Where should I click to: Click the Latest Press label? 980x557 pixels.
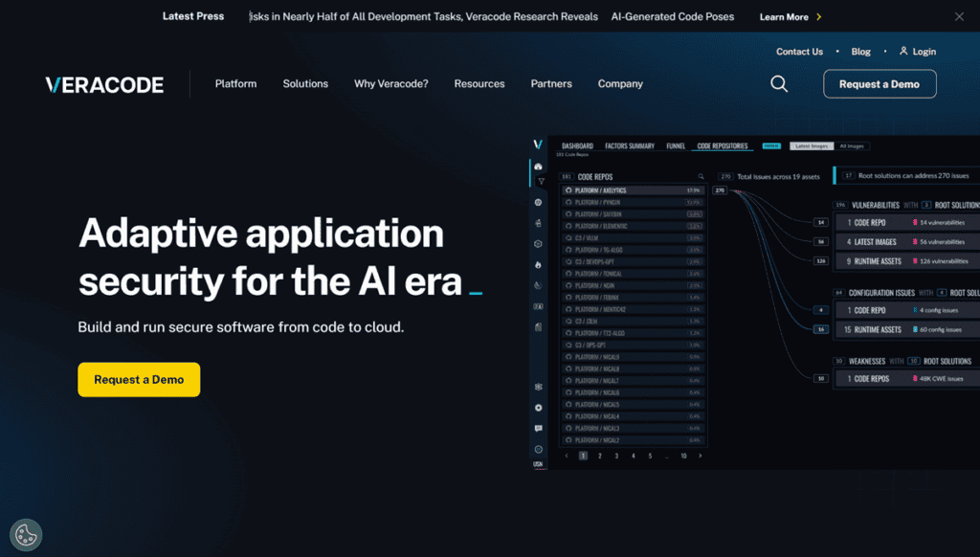[193, 16]
